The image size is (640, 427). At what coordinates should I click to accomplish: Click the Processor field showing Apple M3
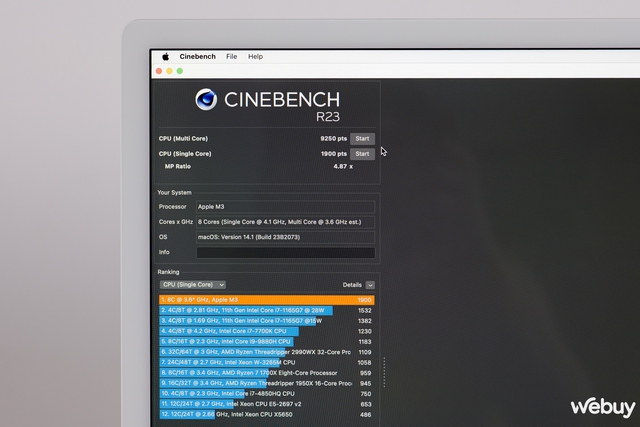click(286, 206)
